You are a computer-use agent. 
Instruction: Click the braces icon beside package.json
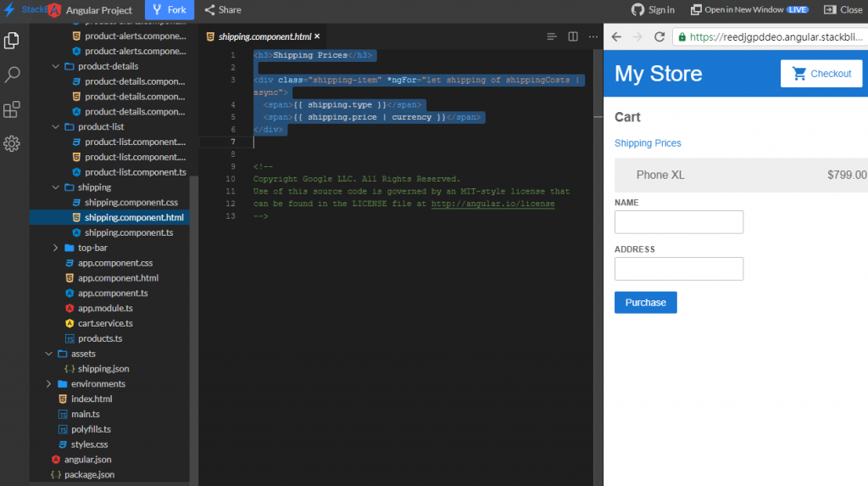[x=56, y=474]
